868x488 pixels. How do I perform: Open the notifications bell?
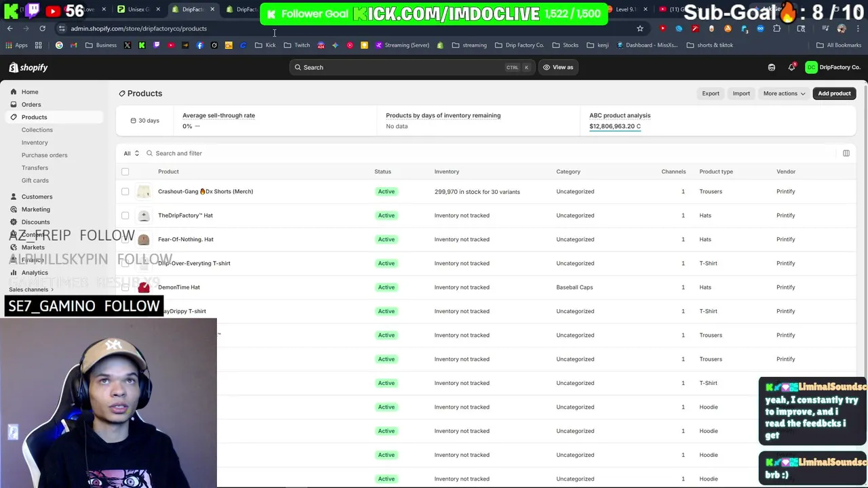(791, 67)
